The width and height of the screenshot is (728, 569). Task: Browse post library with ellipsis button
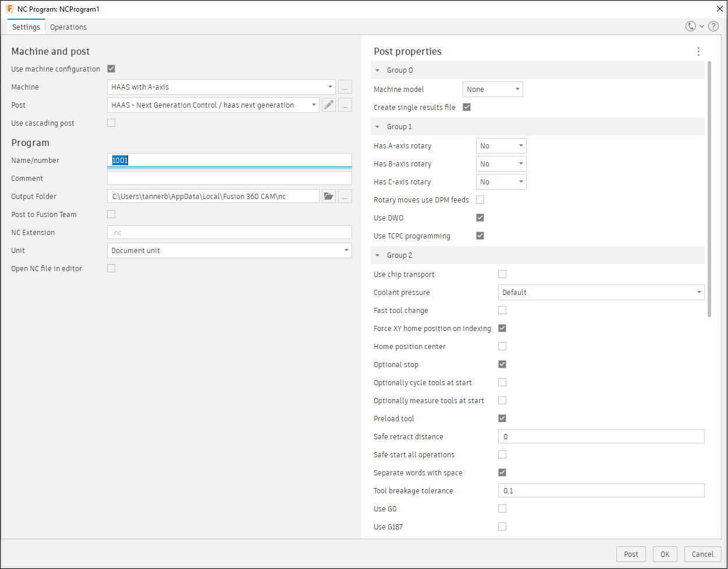pyautogui.click(x=345, y=105)
